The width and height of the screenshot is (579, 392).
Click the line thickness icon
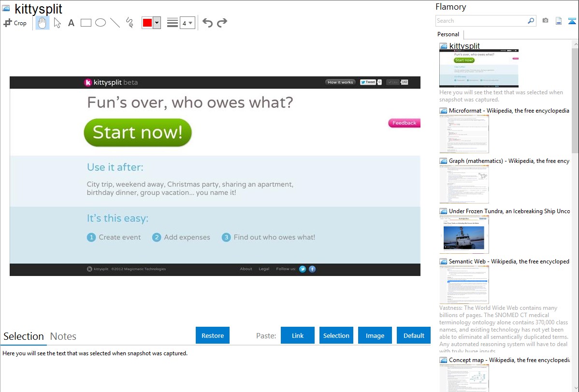click(x=172, y=23)
